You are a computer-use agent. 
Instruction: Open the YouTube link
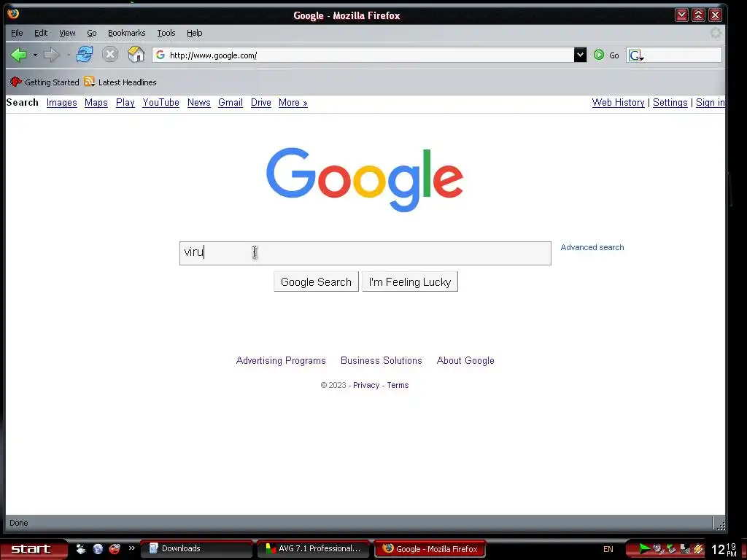(x=160, y=102)
